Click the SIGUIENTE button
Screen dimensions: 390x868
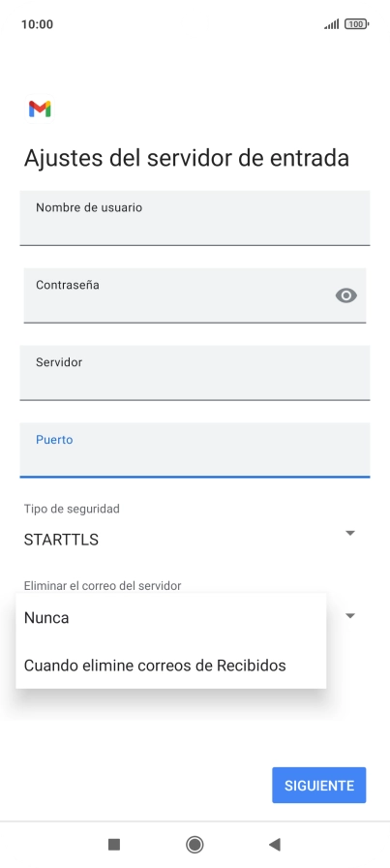(x=319, y=785)
